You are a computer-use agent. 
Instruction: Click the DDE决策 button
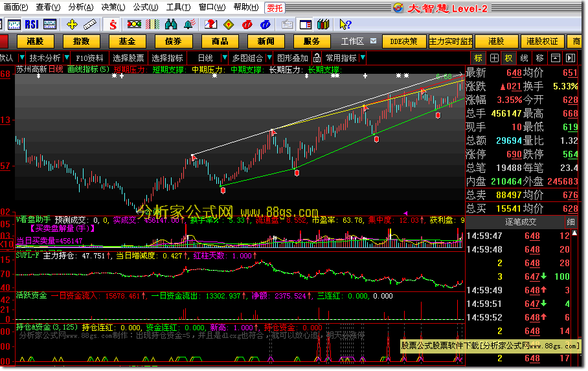[404, 41]
